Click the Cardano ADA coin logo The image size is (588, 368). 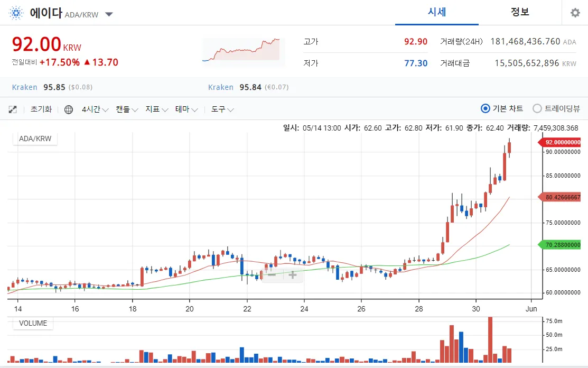(16, 13)
